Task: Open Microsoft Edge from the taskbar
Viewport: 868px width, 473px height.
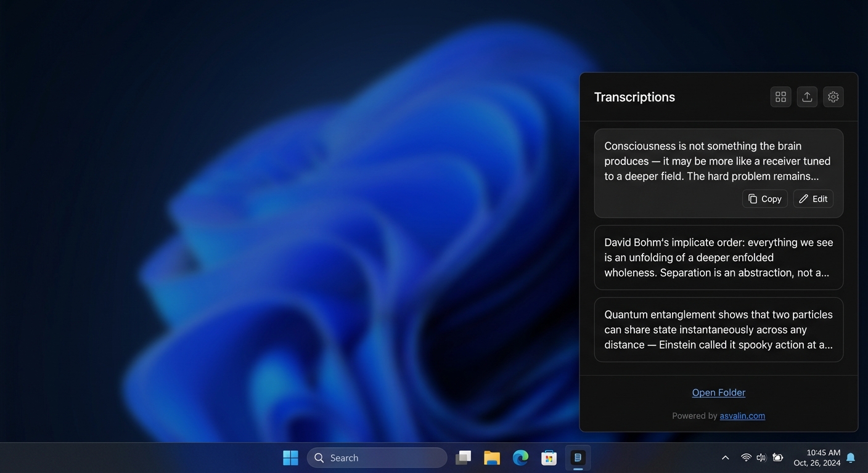Action: click(x=520, y=458)
